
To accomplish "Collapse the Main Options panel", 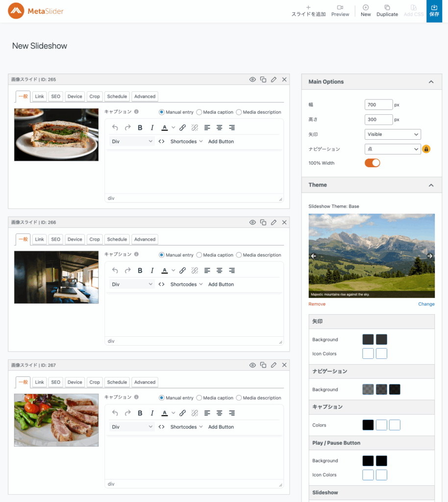I will pyautogui.click(x=431, y=82).
